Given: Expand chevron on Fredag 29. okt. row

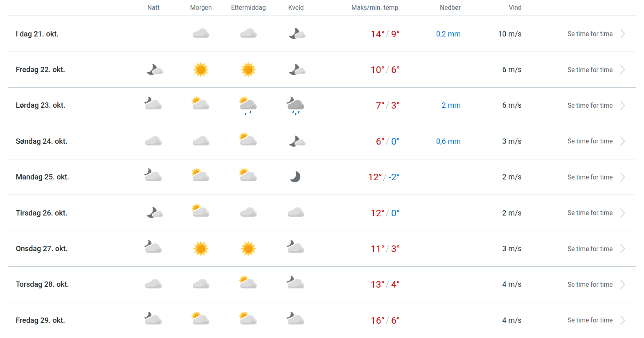Looking at the screenshot, I should click(622, 320).
